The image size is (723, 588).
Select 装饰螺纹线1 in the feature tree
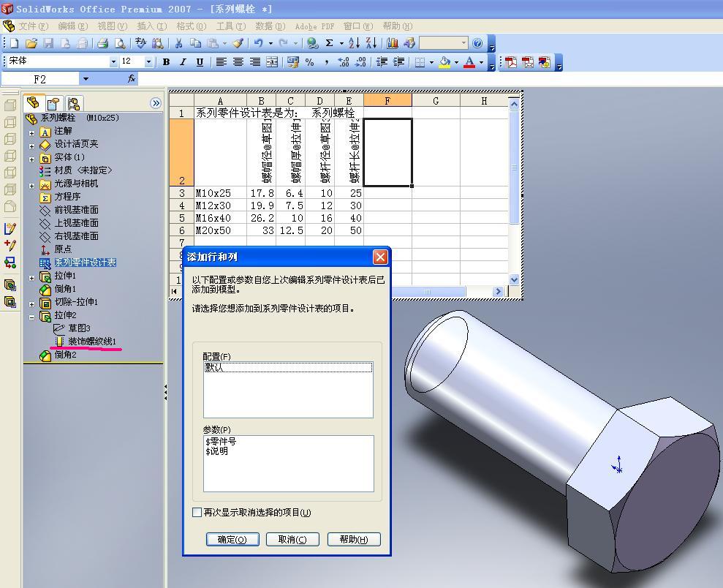[92, 342]
